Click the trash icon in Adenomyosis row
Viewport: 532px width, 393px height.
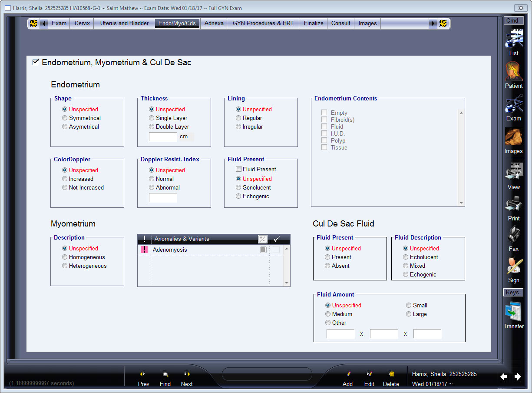click(263, 250)
